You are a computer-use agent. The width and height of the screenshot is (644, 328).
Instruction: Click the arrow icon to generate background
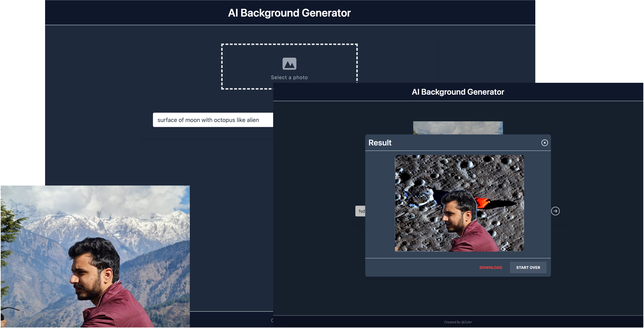556,211
